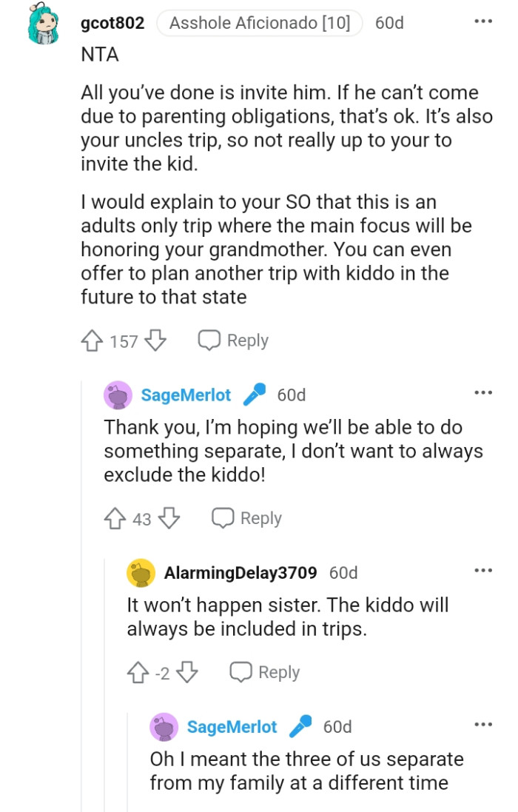Open three-dot menu on AlarmingDelay3709's comment

483,570
